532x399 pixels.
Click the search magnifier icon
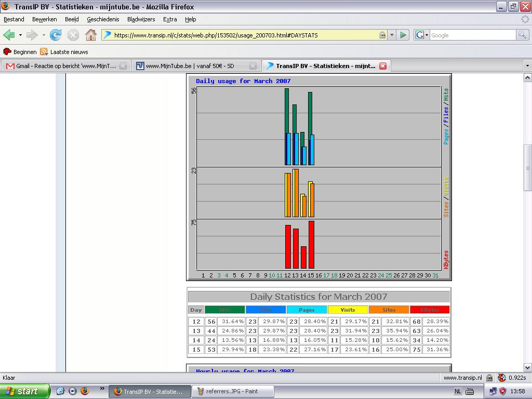(x=522, y=35)
